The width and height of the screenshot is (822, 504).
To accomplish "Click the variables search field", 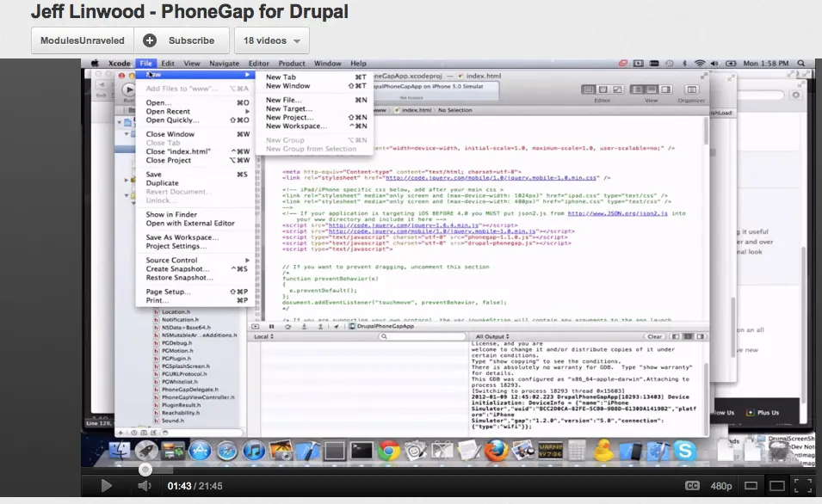I will point(422,337).
